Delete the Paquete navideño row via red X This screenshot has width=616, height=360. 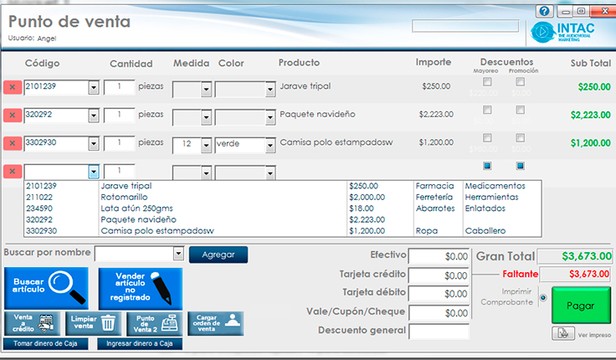pyautogui.click(x=13, y=115)
